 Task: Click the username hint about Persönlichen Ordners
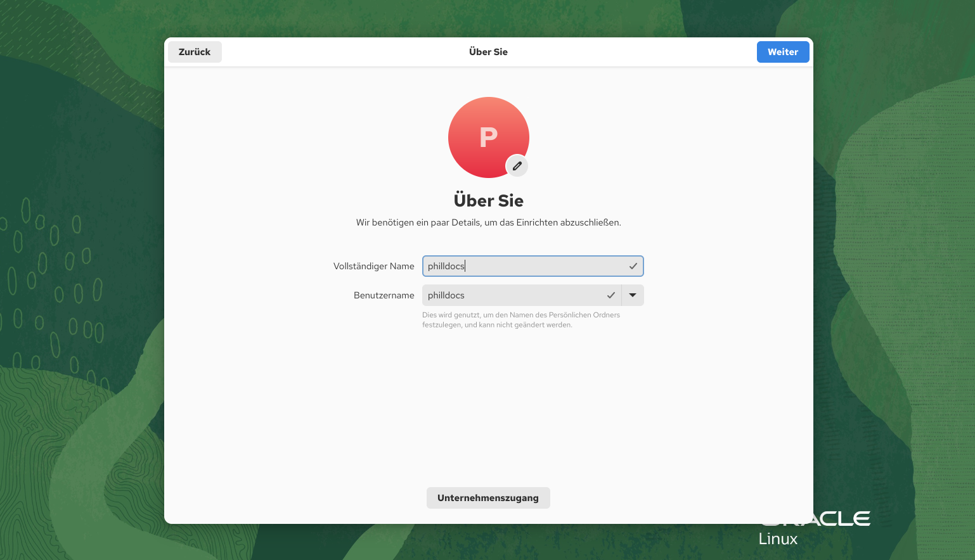(520, 320)
